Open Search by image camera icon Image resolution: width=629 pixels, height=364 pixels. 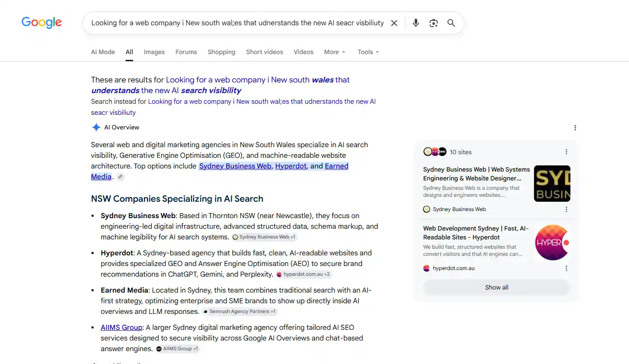coord(434,23)
